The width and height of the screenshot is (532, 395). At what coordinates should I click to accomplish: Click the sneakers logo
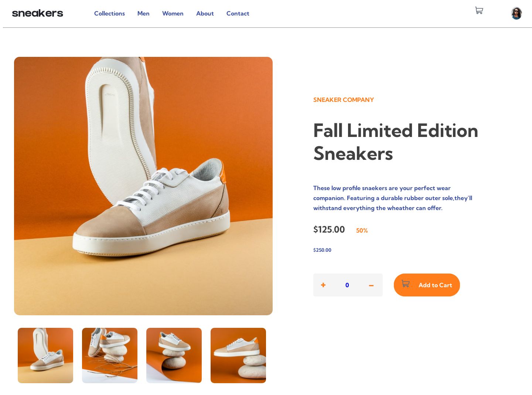click(37, 13)
